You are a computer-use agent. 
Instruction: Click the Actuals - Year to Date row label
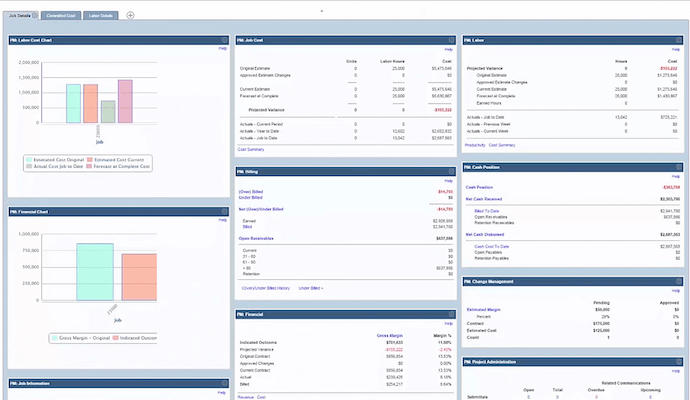click(x=259, y=131)
